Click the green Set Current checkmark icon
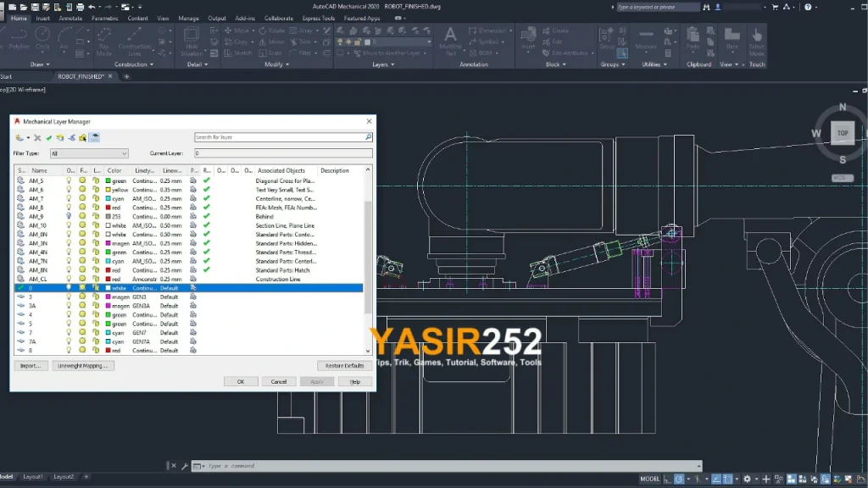This screenshot has width=868, height=488. pos(48,137)
